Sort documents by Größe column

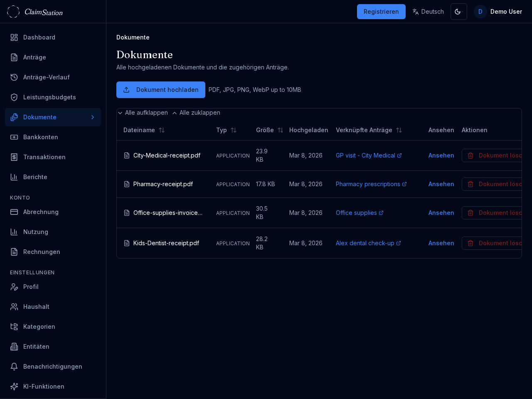point(280,130)
